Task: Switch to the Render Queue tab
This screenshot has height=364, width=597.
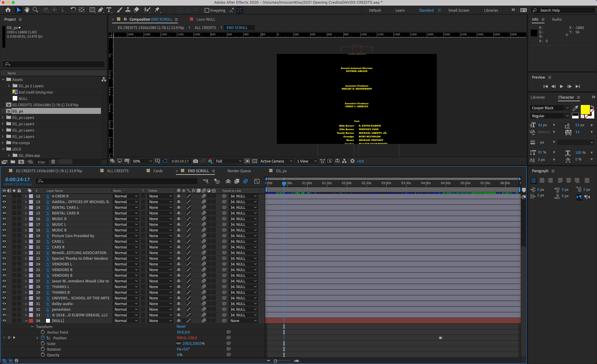Action: [x=239, y=171]
